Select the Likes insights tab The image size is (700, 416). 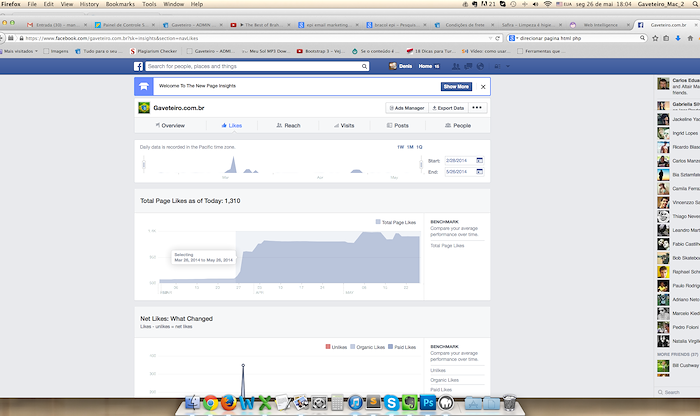(232, 125)
